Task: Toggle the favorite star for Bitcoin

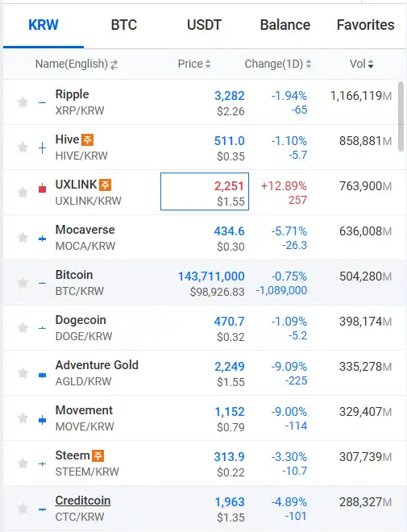Action: point(23,282)
